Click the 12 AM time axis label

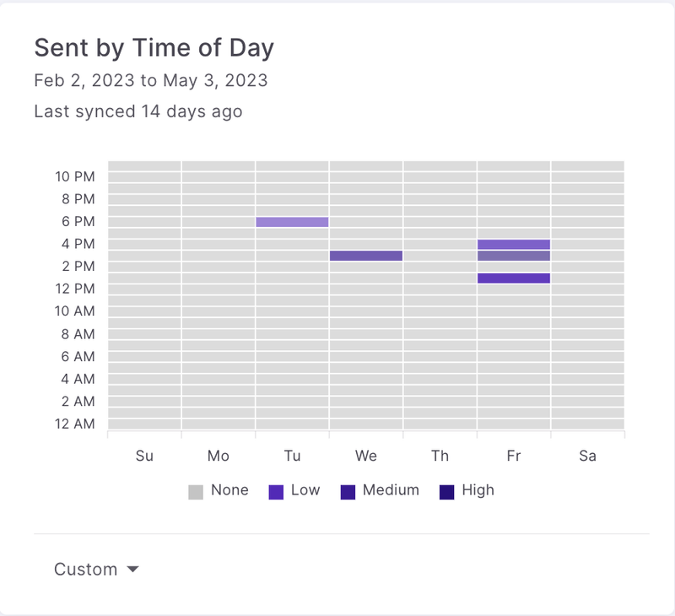coord(75,424)
